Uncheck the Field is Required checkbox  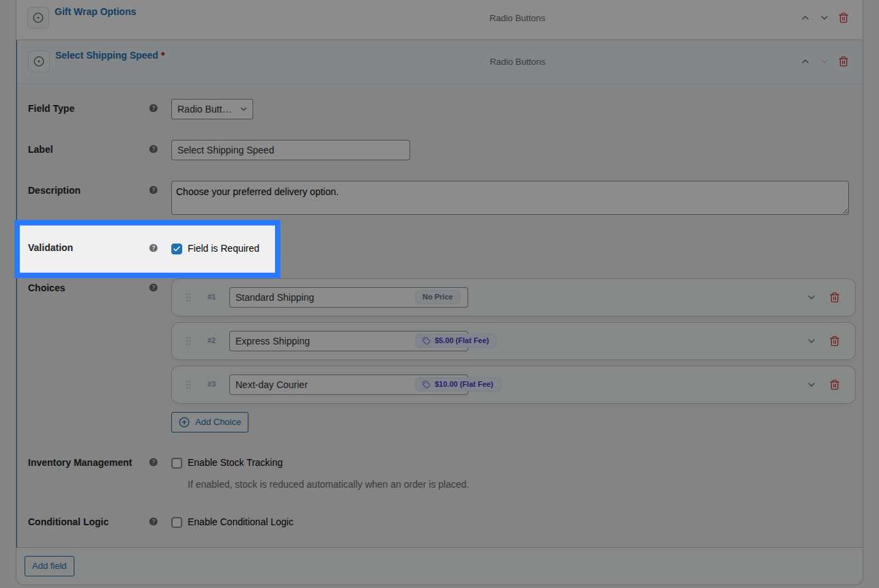177,248
